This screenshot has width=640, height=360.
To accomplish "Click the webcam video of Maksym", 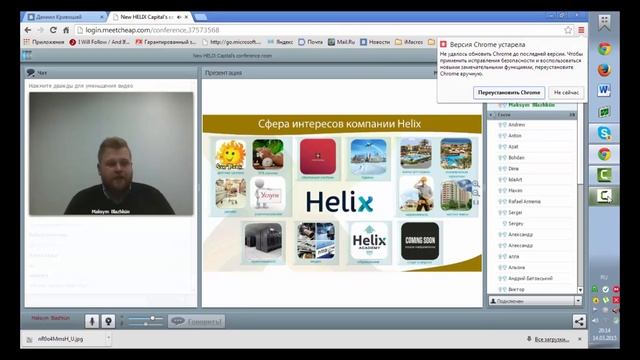I will coord(111,153).
